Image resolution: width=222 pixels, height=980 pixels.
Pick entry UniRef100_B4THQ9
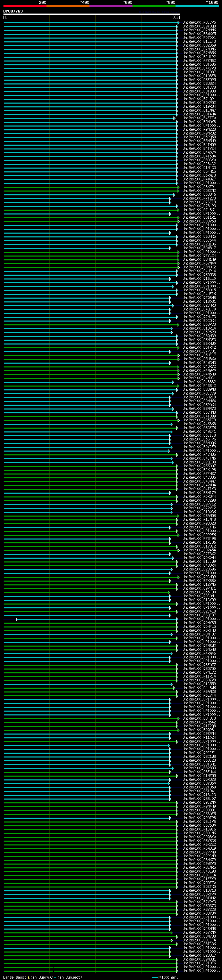click(x=199, y=145)
